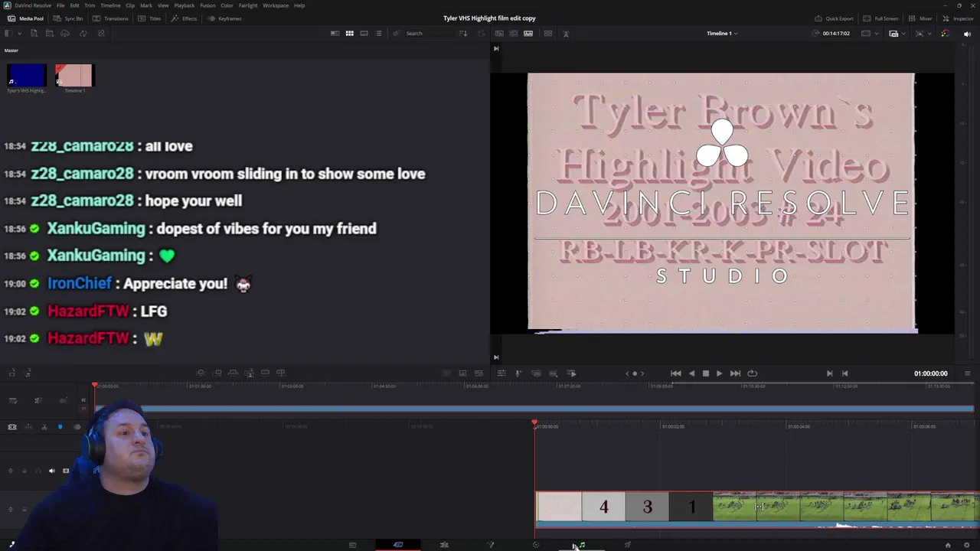Toggle loop playback
980x551 pixels.
(x=753, y=373)
